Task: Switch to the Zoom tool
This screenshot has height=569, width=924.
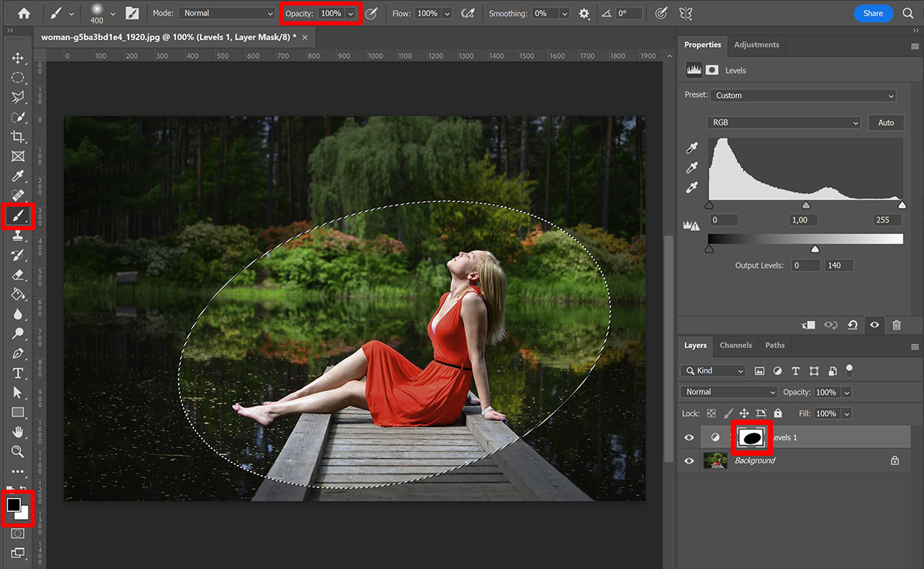Action: 18,452
